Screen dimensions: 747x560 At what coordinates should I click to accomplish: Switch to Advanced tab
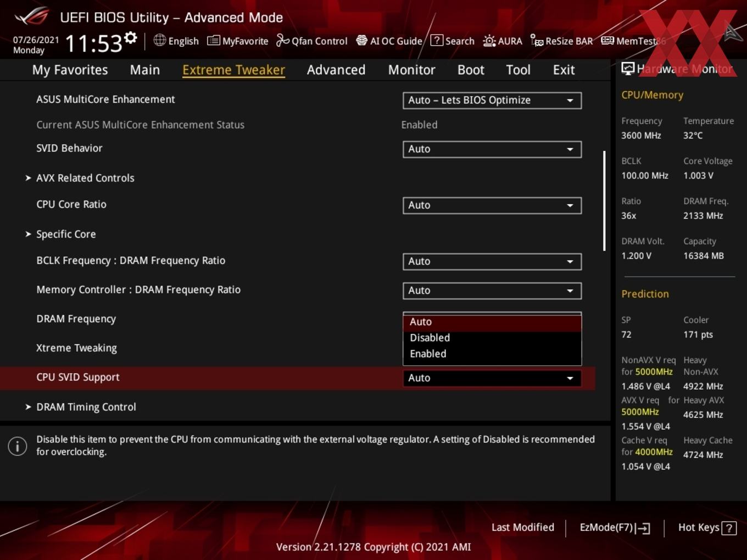336,70
